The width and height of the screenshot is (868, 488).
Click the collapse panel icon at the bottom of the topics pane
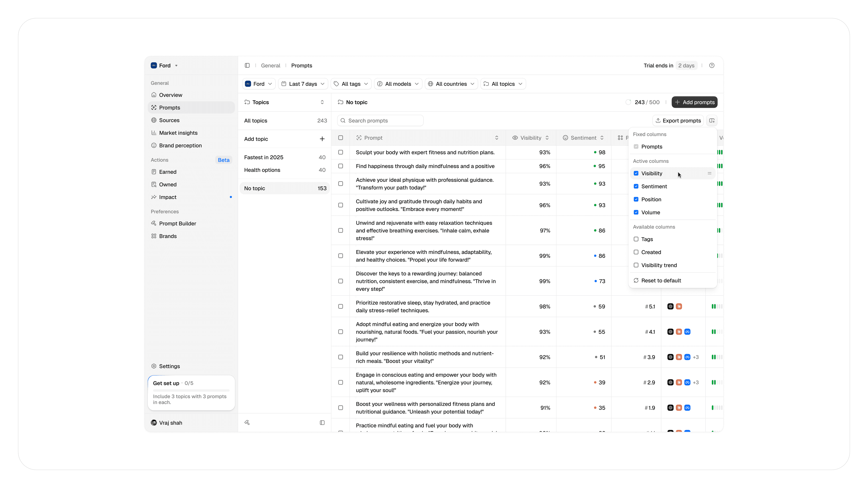point(322,423)
